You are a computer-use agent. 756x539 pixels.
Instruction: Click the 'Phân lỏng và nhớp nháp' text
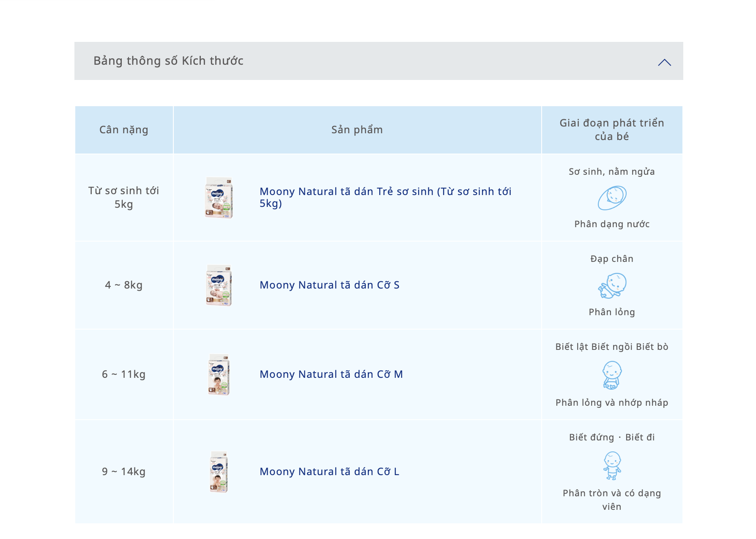(x=612, y=403)
